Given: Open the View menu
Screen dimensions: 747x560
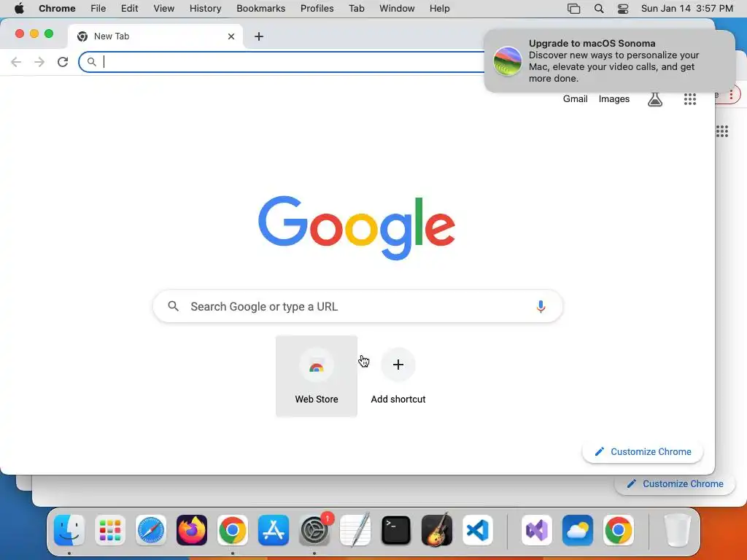Looking at the screenshot, I should (x=164, y=9).
